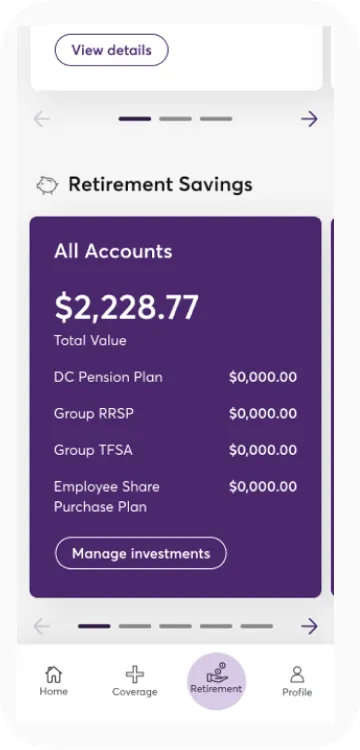Open the DC Pension Plan row
Image resolution: width=360 pixels, height=750 pixels.
click(175, 377)
